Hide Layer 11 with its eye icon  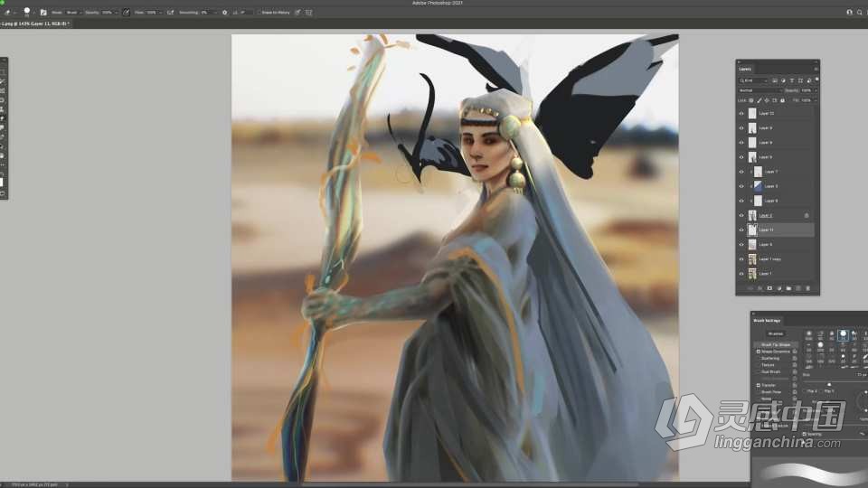(x=741, y=230)
